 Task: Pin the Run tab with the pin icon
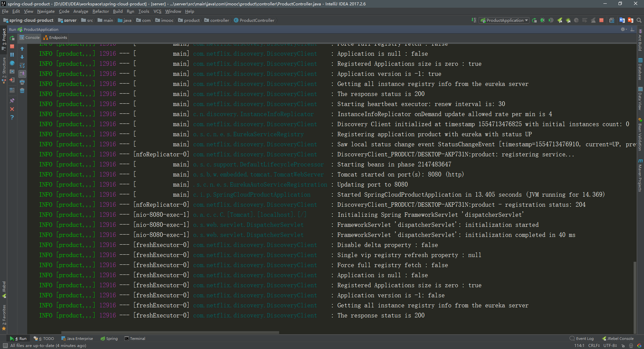(12, 101)
